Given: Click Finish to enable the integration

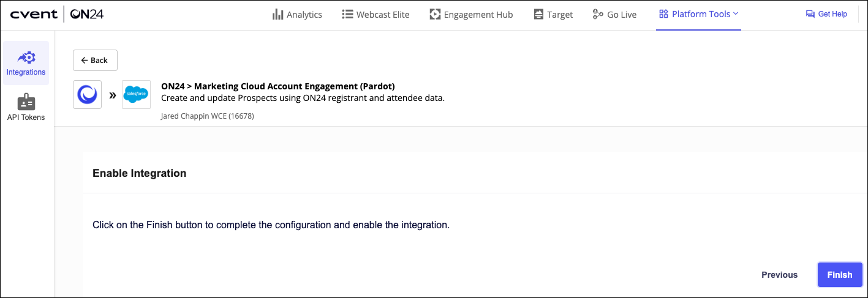Looking at the screenshot, I should point(840,275).
